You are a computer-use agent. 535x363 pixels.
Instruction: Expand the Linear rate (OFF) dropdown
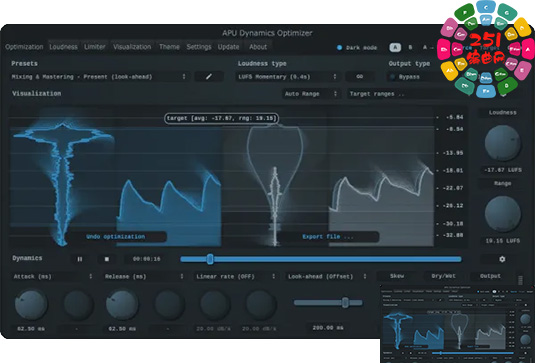[236, 276]
